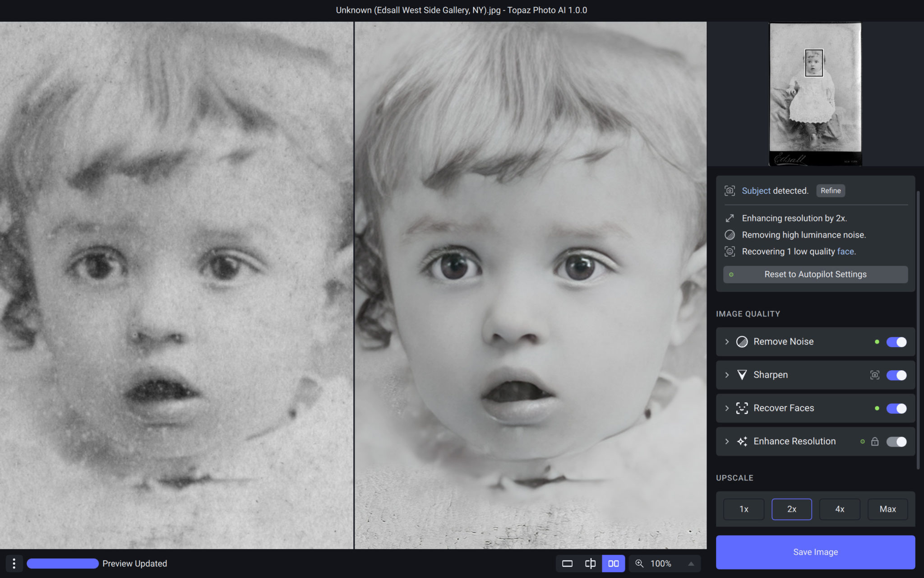Select Max upscale option
Viewport: 924px width, 578px height.
(888, 509)
